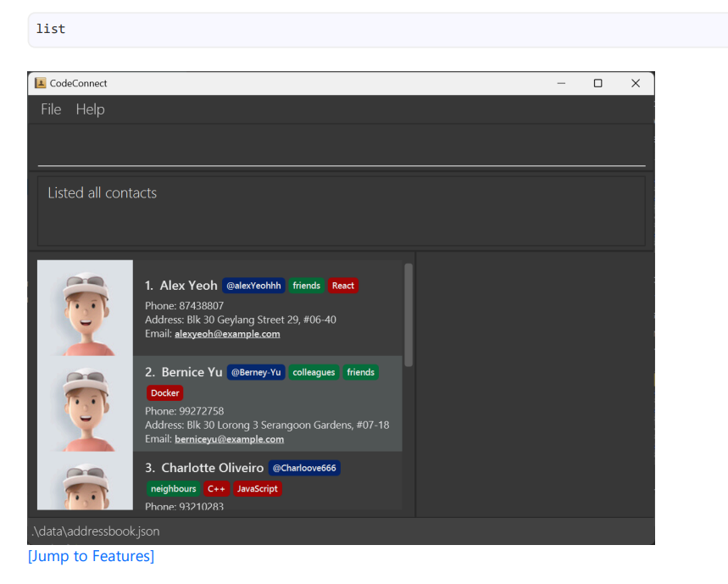The height and width of the screenshot is (584, 728).
Task: Click the @alexYeohhh GitHub tag
Action: tap(253, 286)
